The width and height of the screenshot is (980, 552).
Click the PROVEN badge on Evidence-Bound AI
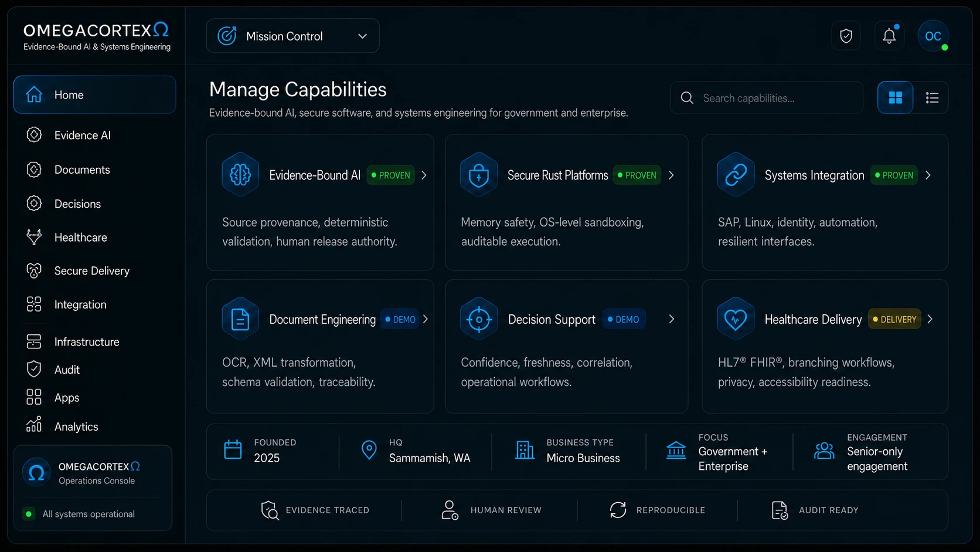tap(391, 175)
